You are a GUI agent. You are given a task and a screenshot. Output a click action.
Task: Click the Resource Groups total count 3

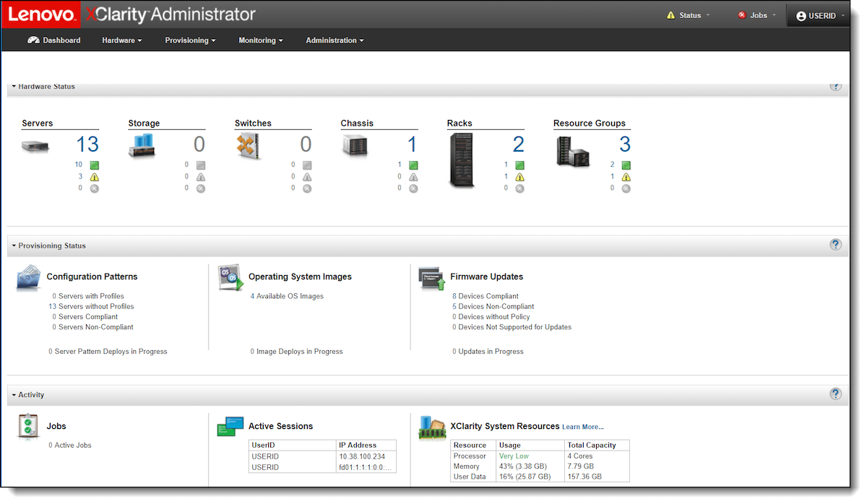click(x=625, y=144)
